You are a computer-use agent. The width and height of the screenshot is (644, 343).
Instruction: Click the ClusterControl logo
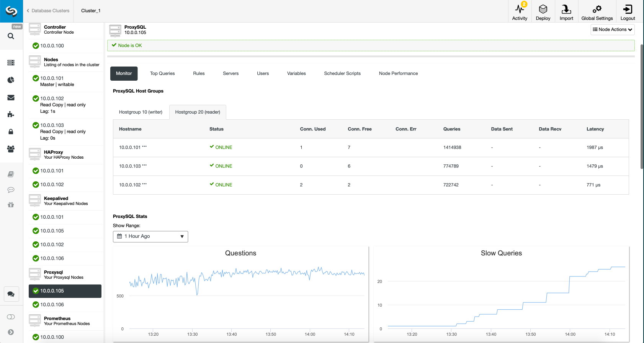[11, 11]
